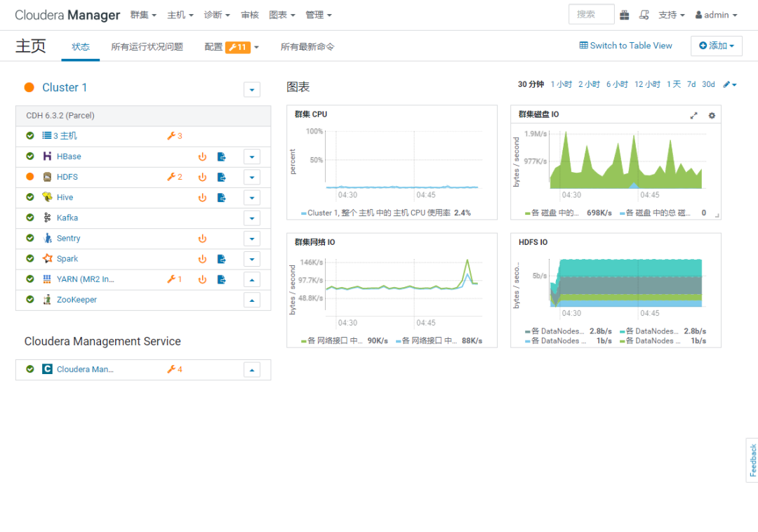Expand the 群集磁盘 IO chart fullscreen
Image resolution: width=758 pixels, height=532 pixels.
[693, 116]
